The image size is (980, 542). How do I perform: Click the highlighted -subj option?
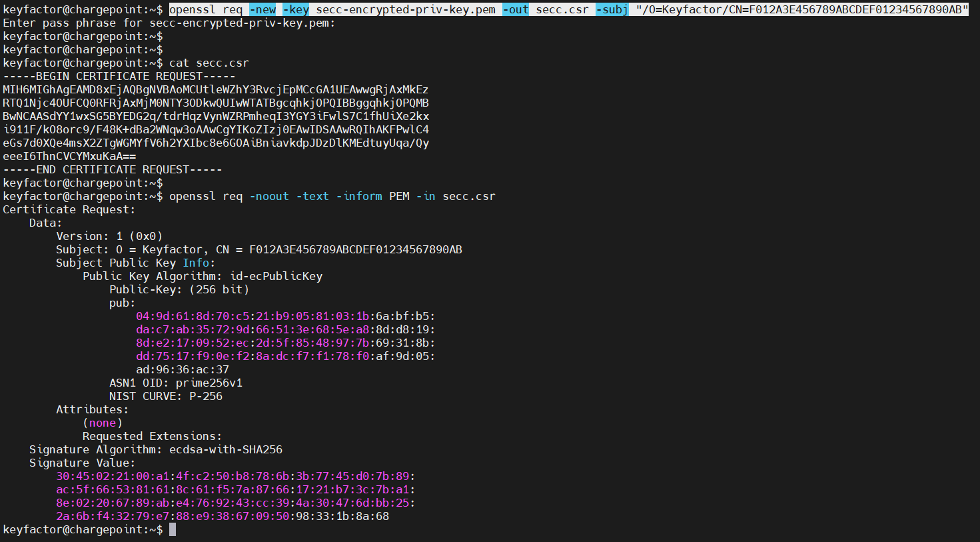pyautogui.click(x=612, y=9)
